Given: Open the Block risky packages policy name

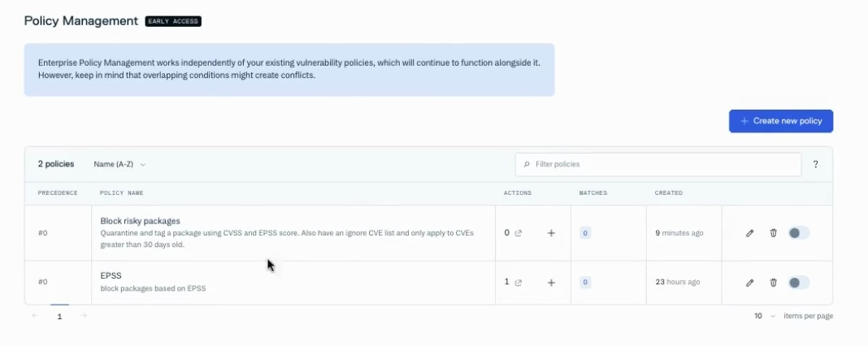Looking at the screenshot, I should (x=140, y=221).
